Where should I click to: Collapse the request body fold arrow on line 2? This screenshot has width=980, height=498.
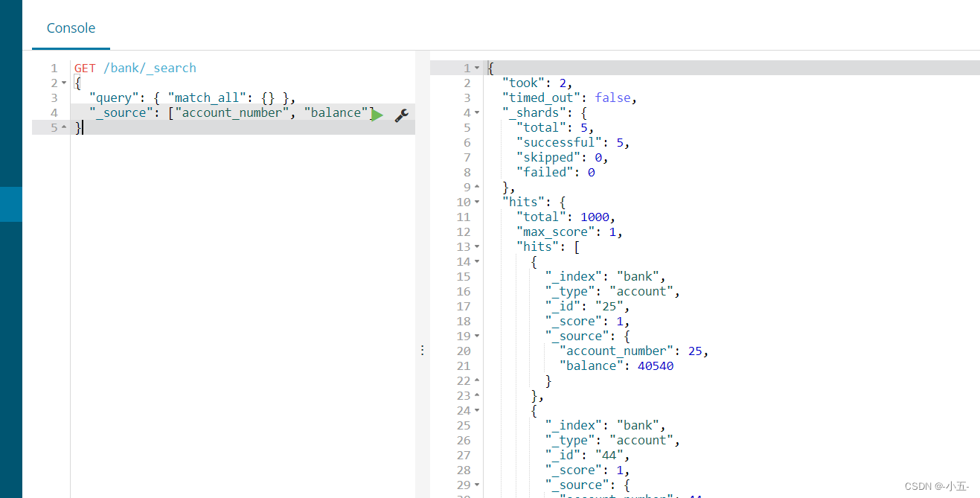[x=63, y=83]
